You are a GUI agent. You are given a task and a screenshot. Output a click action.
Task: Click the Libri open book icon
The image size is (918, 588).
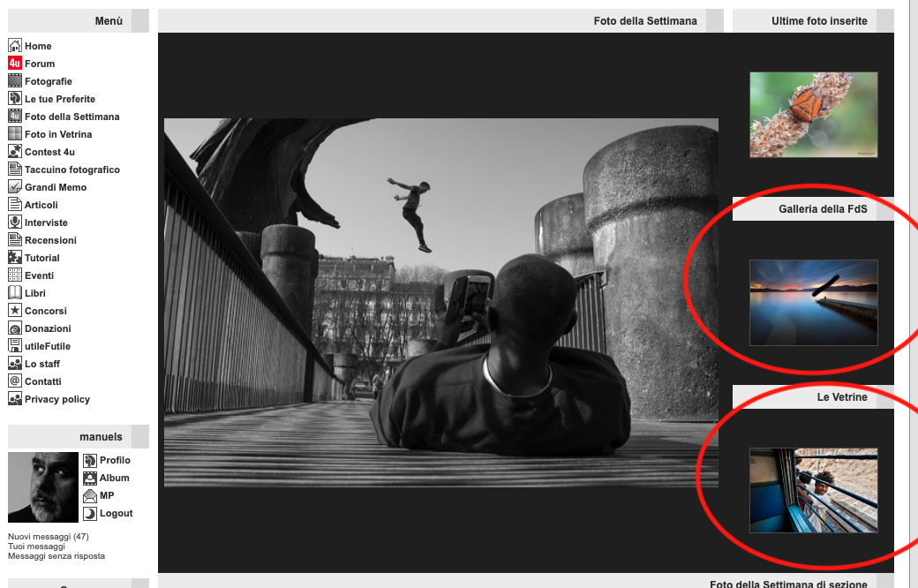pyautogui.click(x=15, y=293)
